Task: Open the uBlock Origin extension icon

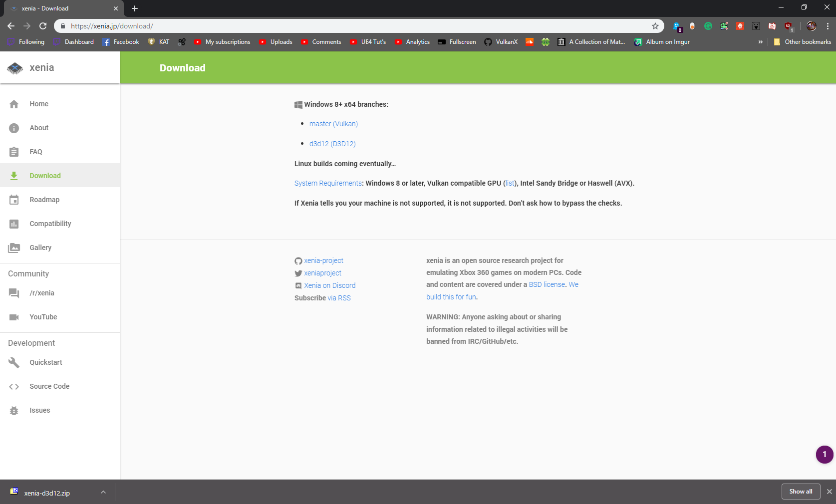Action: (x=788, y=26)
